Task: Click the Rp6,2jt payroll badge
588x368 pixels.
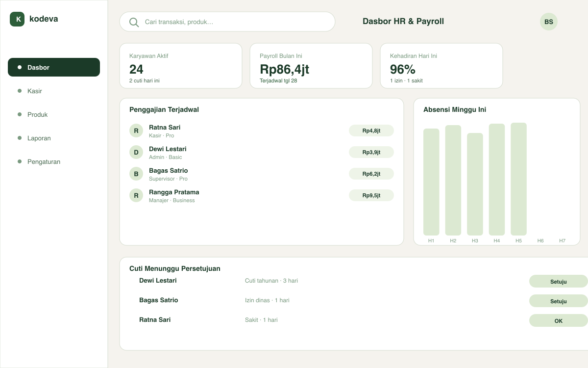Action: [371, 174]
